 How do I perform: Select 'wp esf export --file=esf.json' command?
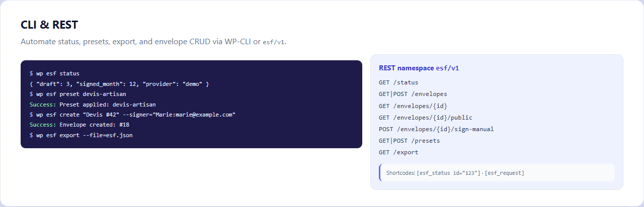point(81,135)
